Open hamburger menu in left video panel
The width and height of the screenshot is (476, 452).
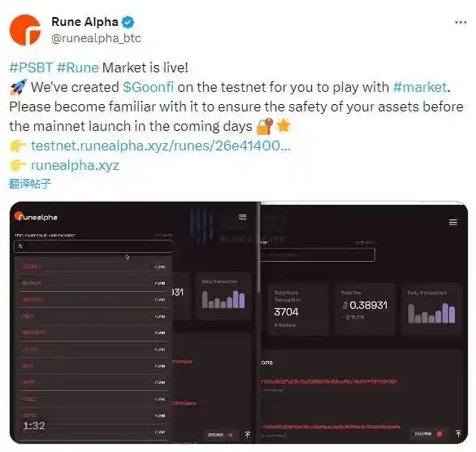click(242, 217)
